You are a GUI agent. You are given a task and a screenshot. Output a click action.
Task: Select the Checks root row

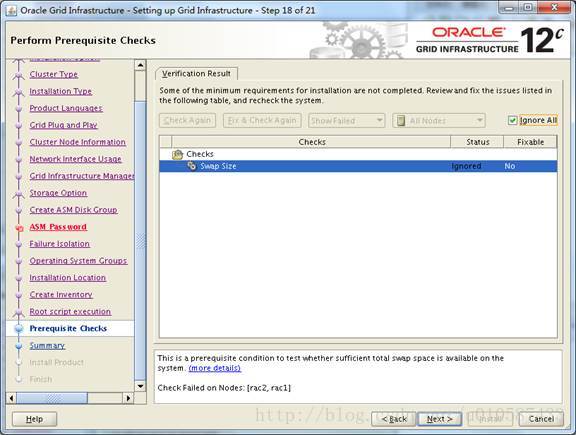click(358, 154)
